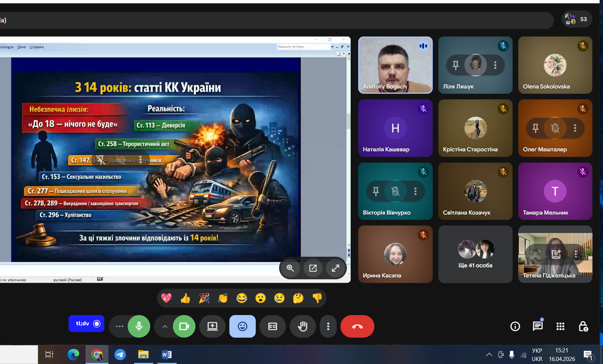The width and height of the screenshot is (603, 364).
Task: Open the in-call chat panel
Action: (x=537, y=326)
